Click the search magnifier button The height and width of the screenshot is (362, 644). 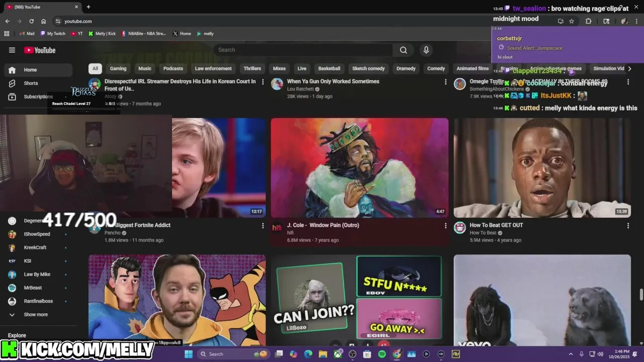404,50
